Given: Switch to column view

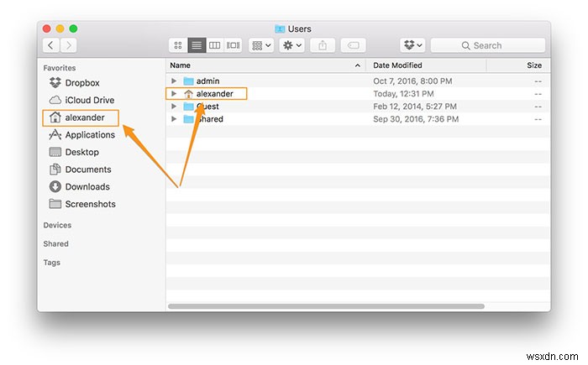Looking at the screenshot, I should coord(214,45).
